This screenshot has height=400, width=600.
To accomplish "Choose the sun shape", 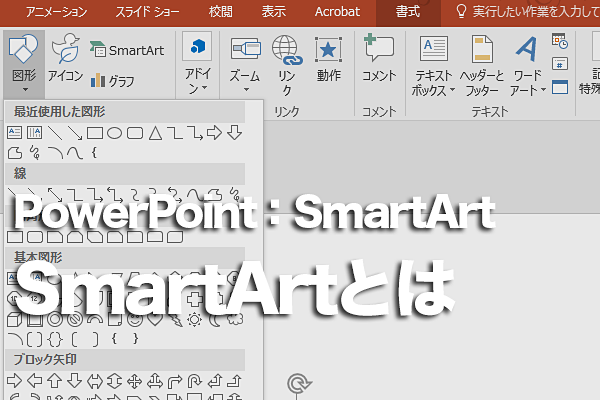I will point(194,319).
